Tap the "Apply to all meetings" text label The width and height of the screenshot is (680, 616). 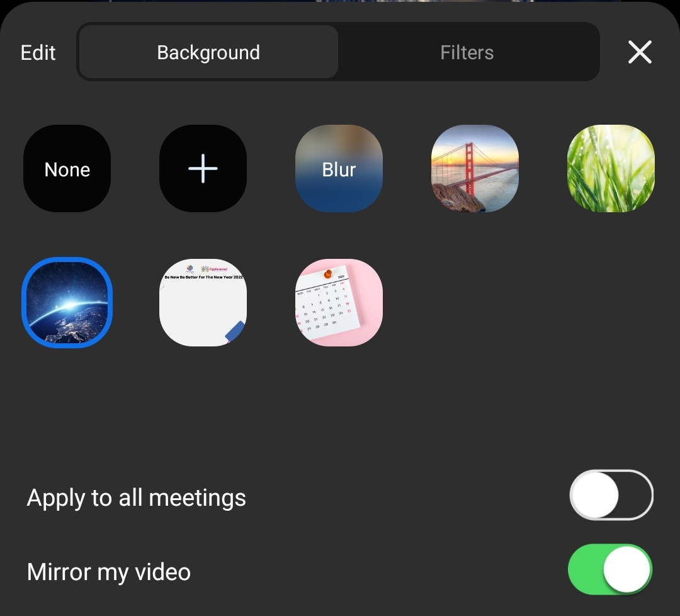(x=137, y=498)
